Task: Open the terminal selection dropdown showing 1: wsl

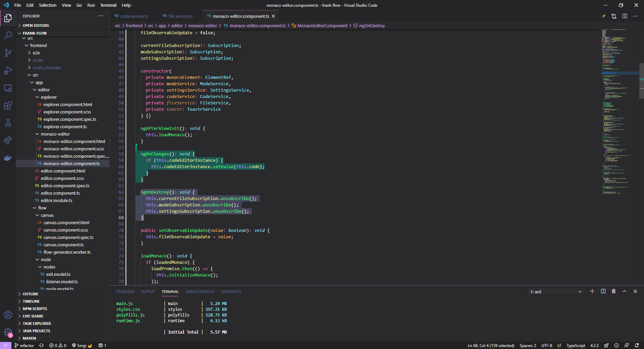Action: pos(555,292)
